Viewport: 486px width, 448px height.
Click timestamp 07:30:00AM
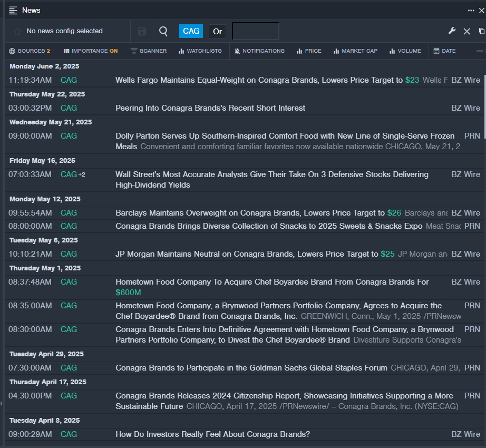pyautogui.click(x=30, y=368)
